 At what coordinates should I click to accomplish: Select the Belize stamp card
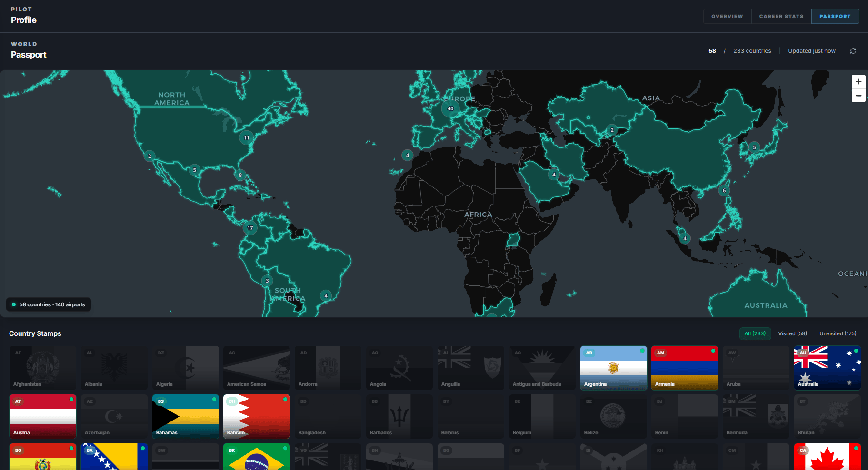(x=613, y=417)
